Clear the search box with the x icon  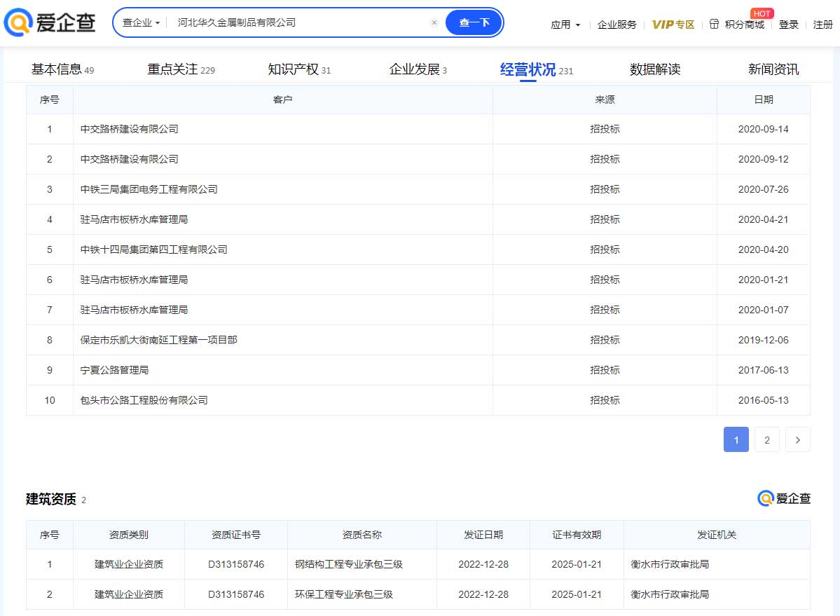[434, 22]
